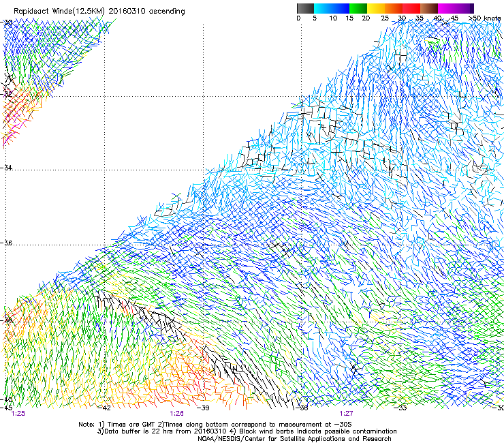
Task: Click the '-36' latitude label on left axis
Action: [x=6, y=243]
